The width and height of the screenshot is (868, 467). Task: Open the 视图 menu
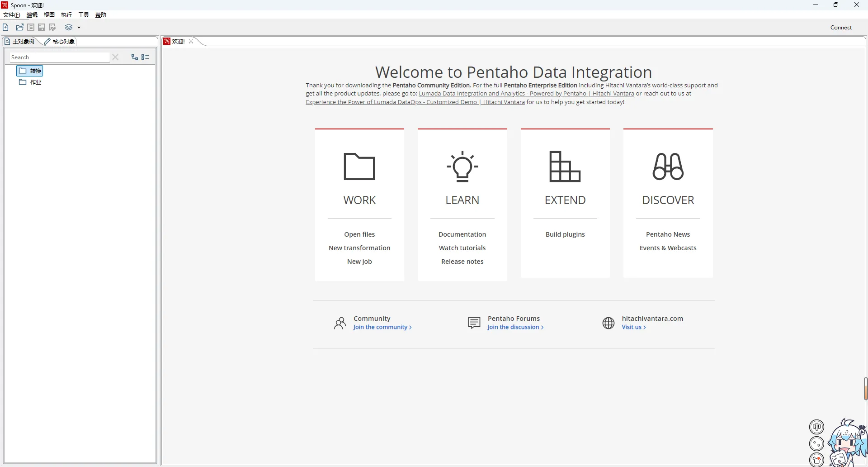(49, 15)
